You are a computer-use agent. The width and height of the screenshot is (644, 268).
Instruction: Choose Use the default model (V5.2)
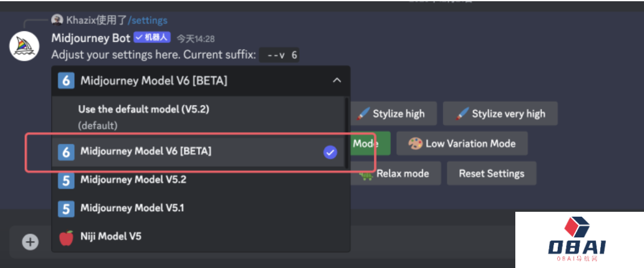pyautogui.click(x=198, y=117)
